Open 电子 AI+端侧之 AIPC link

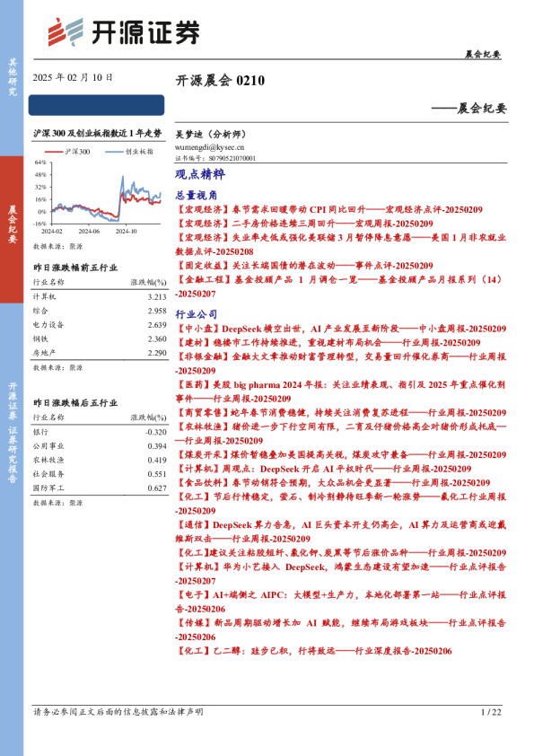tap(341, 602)
